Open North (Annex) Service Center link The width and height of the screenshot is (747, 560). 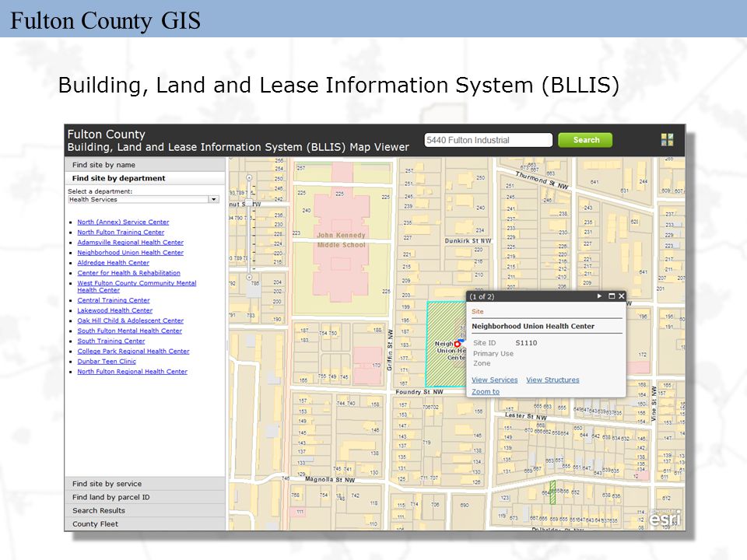[123, 222]
